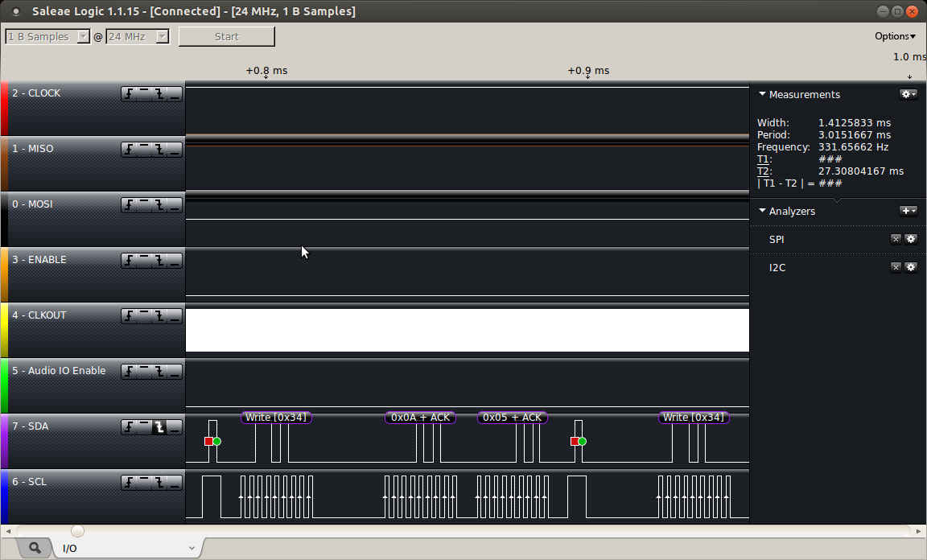927x560 pixels.
Task: Remove the SPI analyzer with X
Action: click(896, 239)
